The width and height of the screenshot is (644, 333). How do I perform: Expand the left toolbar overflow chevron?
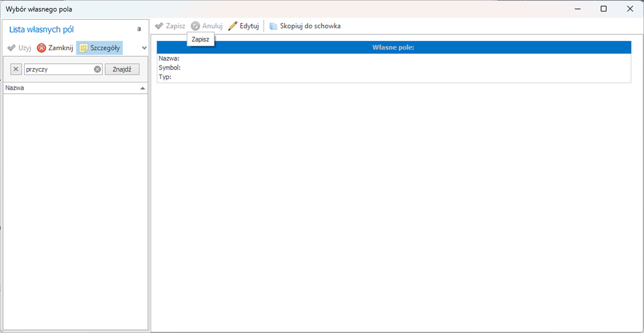click(144, 48)
